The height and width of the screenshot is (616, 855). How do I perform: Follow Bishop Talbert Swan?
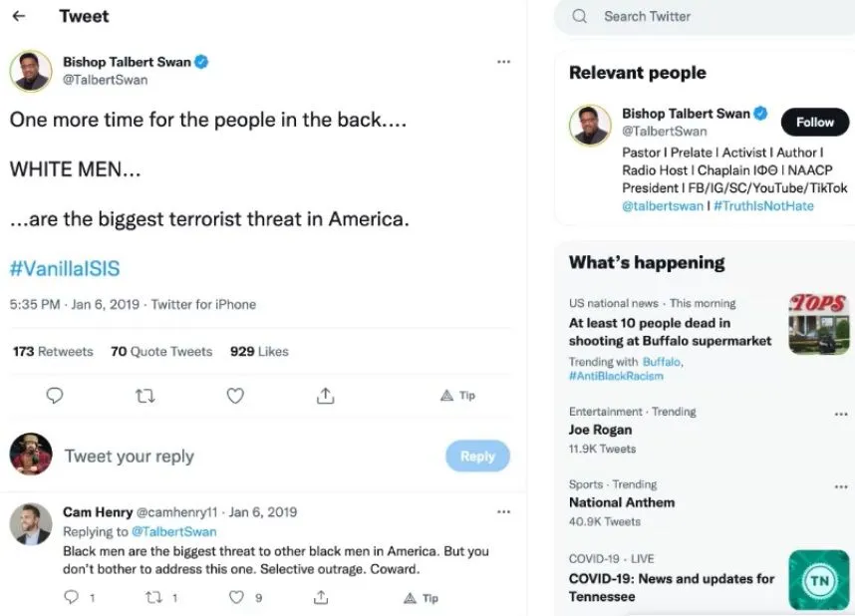click(x=814, y=122)
